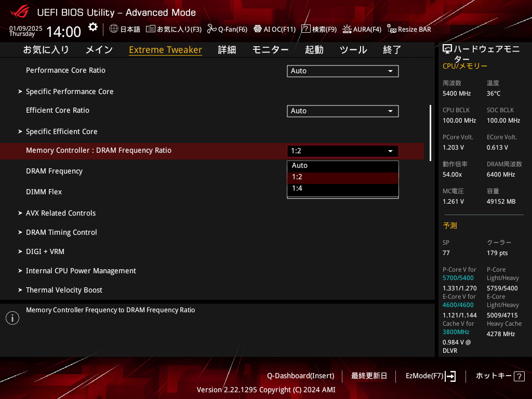Switch to the モニター tab
Screen dimensions: 532x399
[x=270, y=50]
